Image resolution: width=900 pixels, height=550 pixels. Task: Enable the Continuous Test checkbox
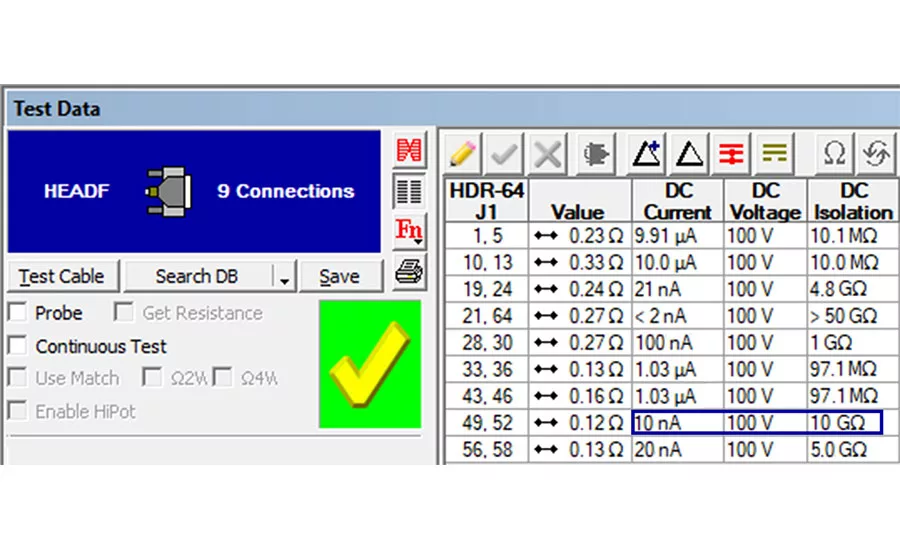click(x=18, y=346)
